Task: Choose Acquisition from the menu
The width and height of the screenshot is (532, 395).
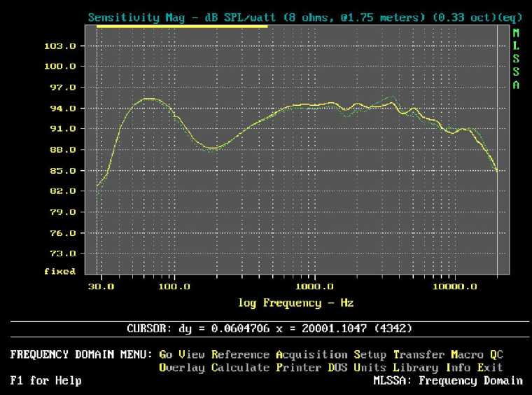Action: click(x=311, y=355)
